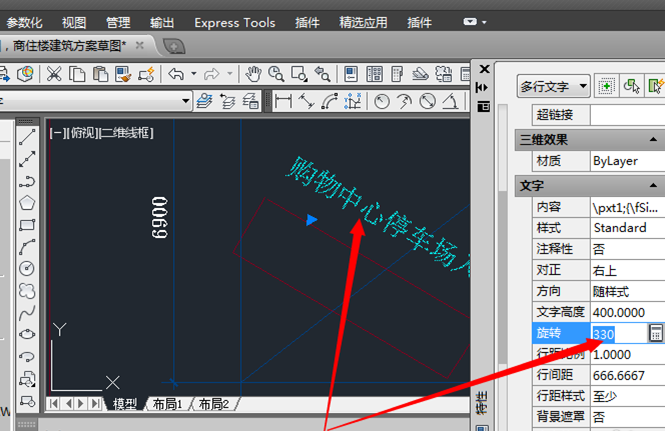Toggle the PICKADD button in Properties
The image size is (665, 431).
click(x=606, y=87)
